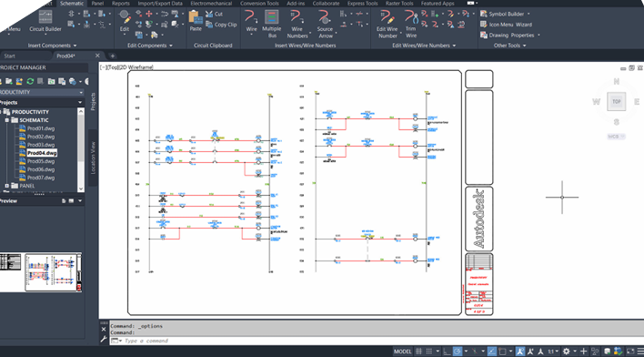
Task: Switch to the Reports ribbon tab
Action: (x=121, y=4)
